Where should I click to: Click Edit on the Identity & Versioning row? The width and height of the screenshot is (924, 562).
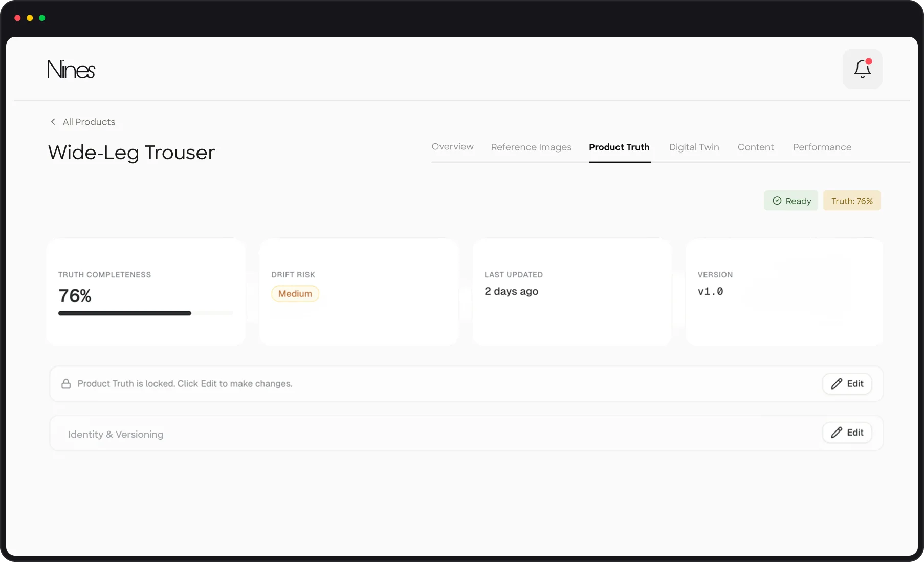click(x=847, y=433)
